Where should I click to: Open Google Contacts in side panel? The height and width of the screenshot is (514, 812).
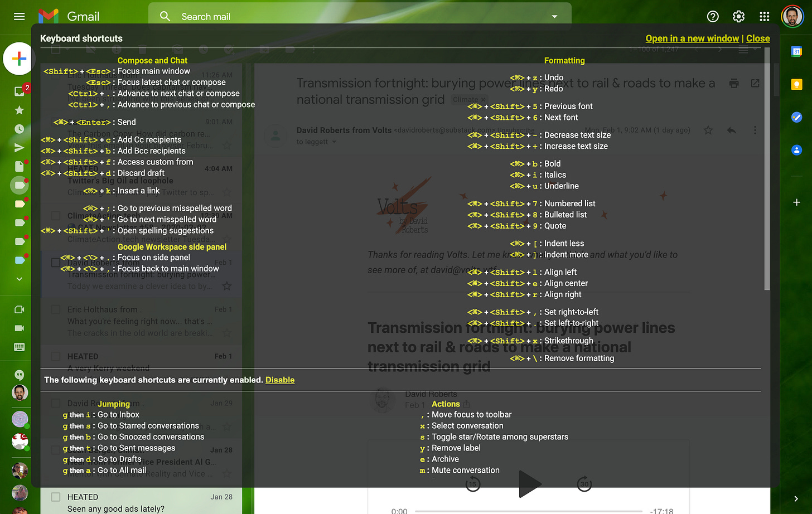coord(796,150)
